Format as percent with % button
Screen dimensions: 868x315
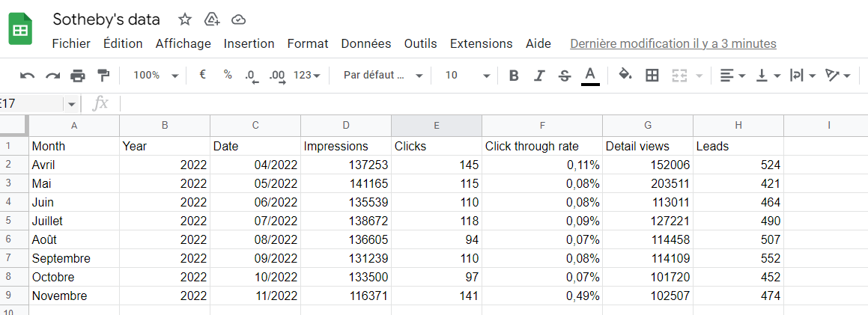[228, 76]
